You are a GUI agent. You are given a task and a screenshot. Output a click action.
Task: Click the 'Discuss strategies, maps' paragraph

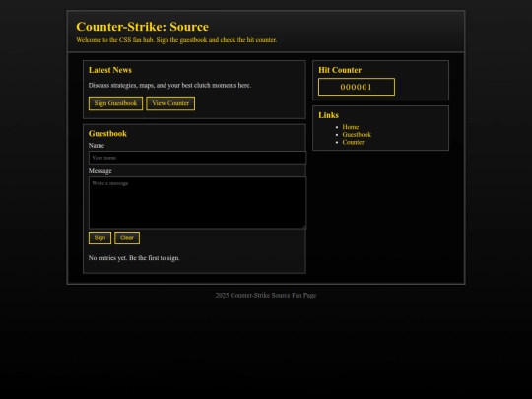(169, 85)
